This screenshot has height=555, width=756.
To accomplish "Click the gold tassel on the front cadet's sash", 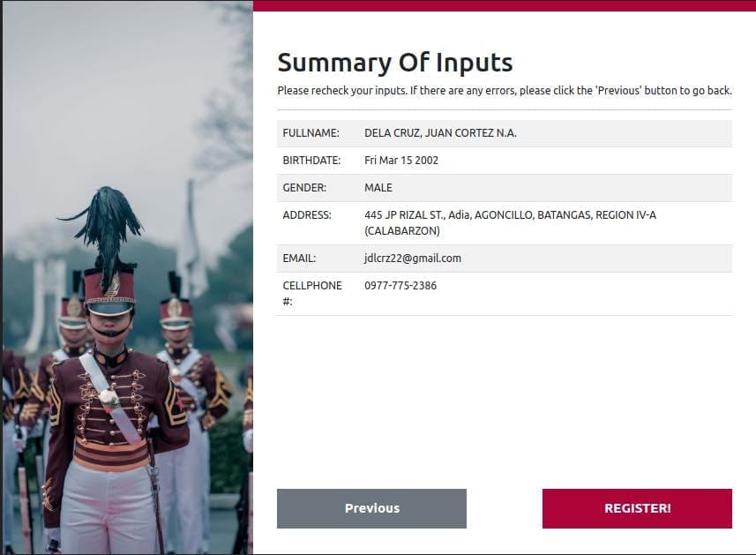I will 110,401.
